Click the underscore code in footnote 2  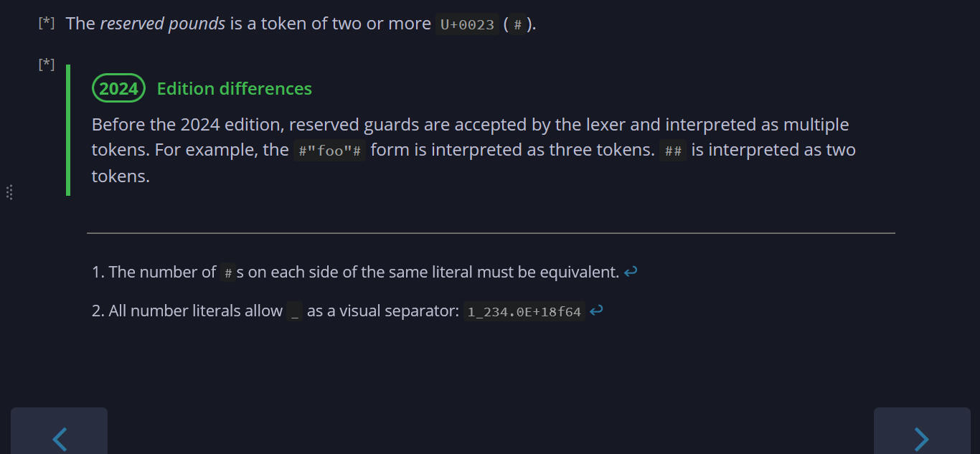click(295, 312)
